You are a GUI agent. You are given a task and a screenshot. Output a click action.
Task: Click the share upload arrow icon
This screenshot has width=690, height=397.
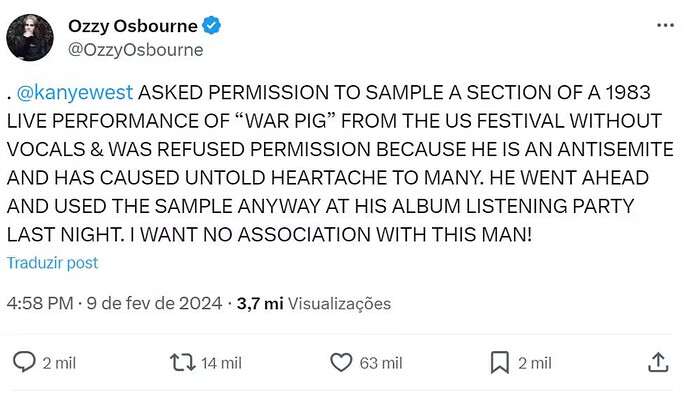[658, 362]
